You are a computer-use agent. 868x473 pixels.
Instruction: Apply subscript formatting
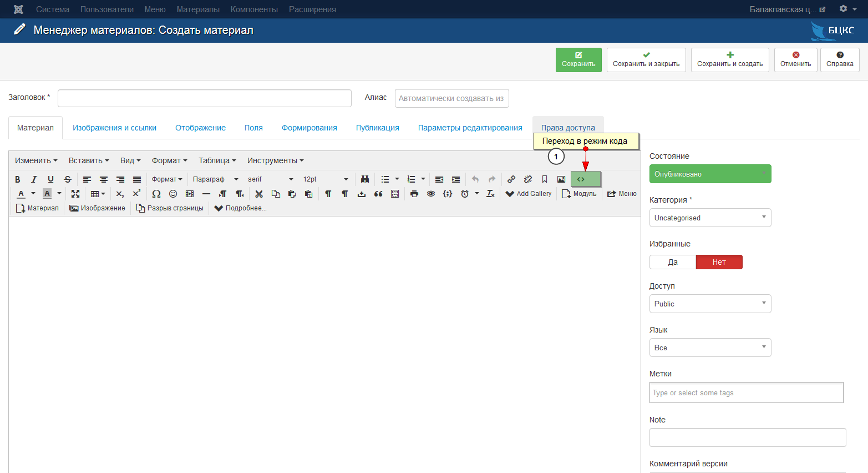(120, 194)
